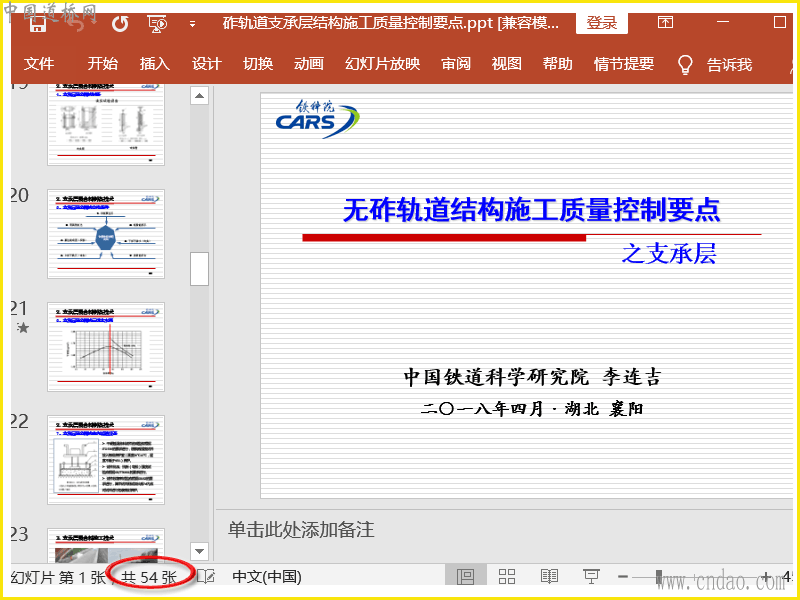Screen dimensions: 800x600
Task: Switch to Reading view icon
Action: click(549, 577)
